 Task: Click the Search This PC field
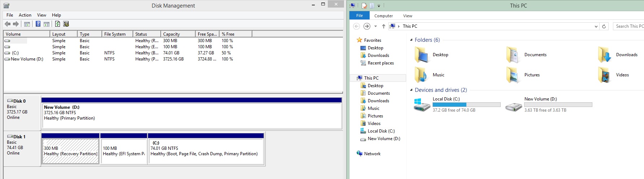click(629, 26)
